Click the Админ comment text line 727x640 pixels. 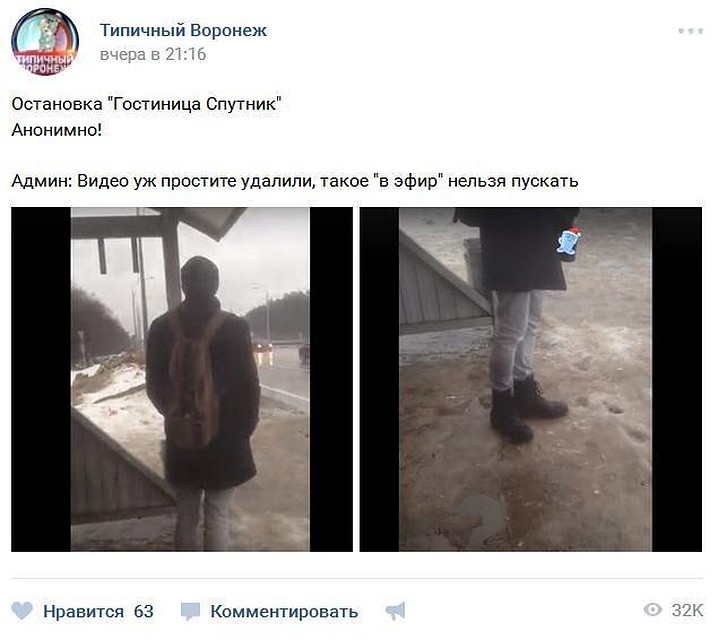pos(295,181)
